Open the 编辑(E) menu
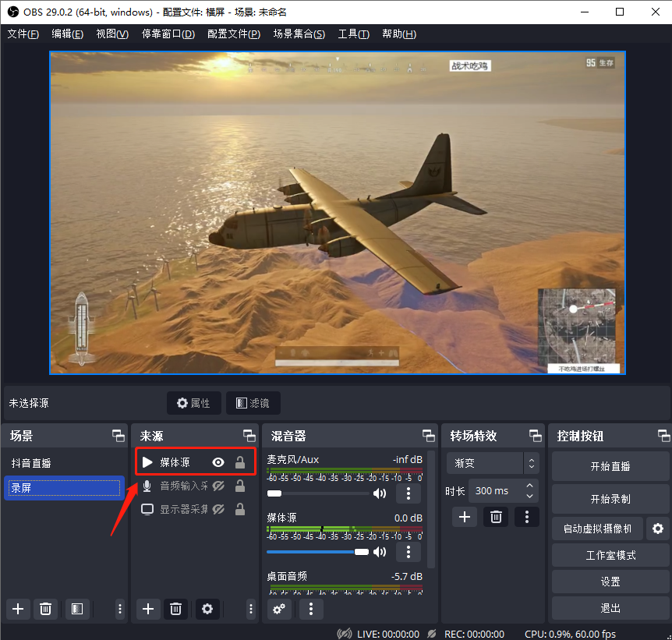 (67, 34)
